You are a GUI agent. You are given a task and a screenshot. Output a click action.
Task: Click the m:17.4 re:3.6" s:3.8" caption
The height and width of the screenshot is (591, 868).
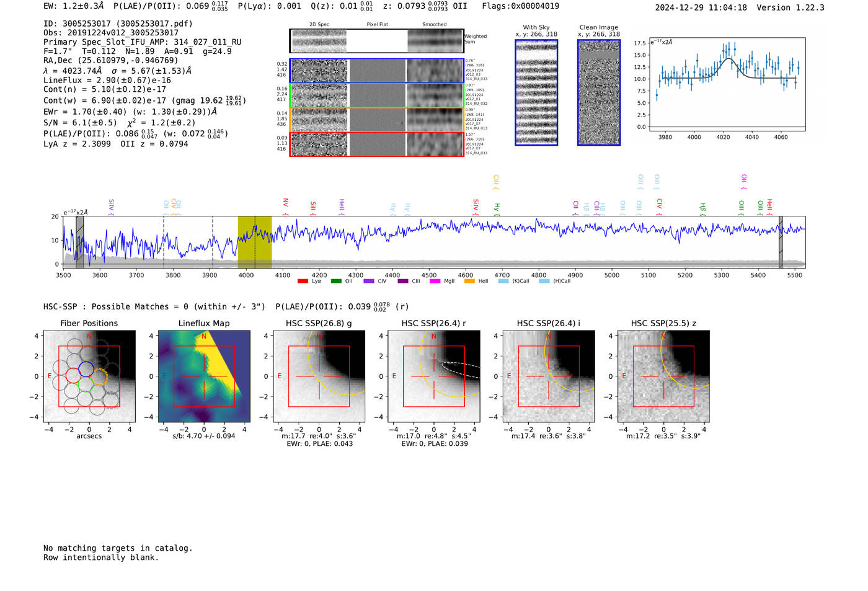coord(549,436)
